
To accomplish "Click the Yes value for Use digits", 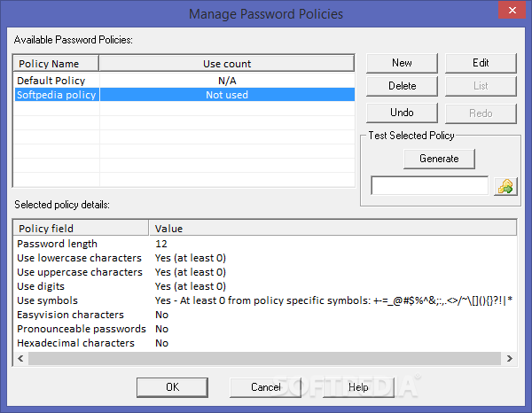I will pos(191,286).
